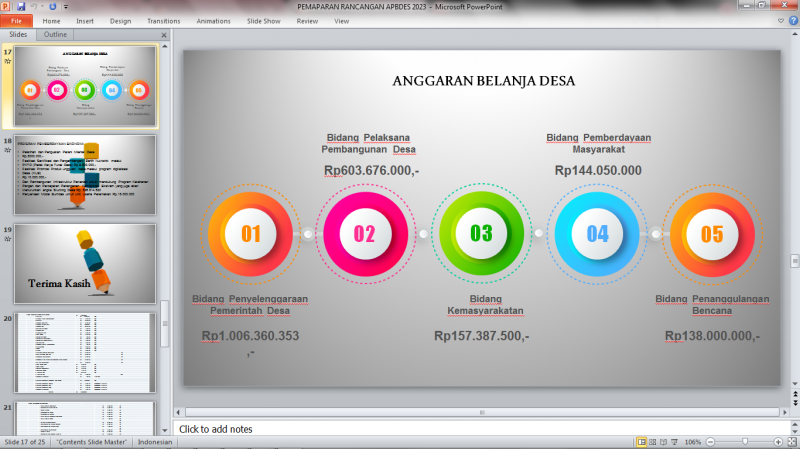Expand the ribbon using the caret arrow

(x=779, y=20)
